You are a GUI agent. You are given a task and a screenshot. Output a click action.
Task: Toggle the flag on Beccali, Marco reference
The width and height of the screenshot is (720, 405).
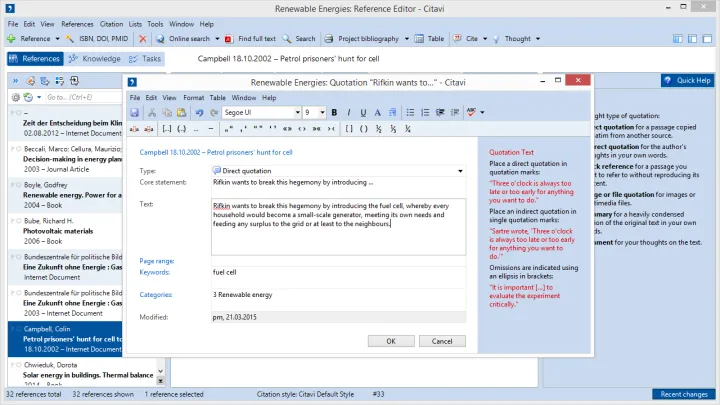[12, 149]
